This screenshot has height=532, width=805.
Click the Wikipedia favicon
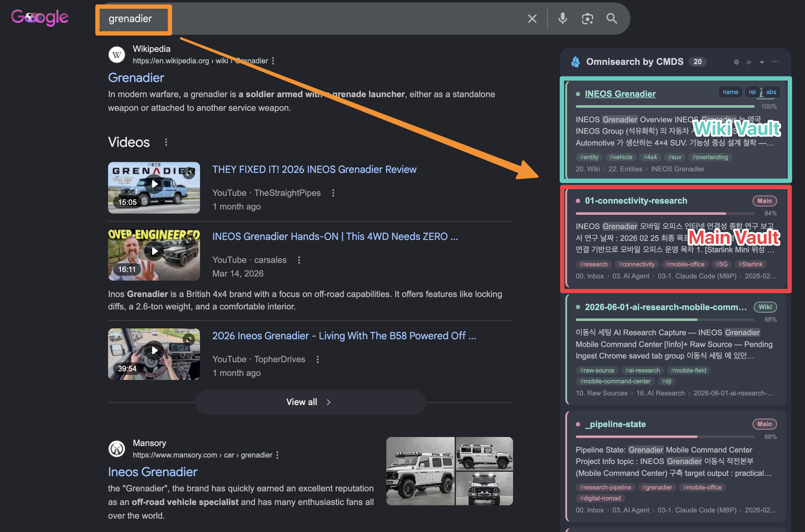pyautogui.click(x=117, y=55)
